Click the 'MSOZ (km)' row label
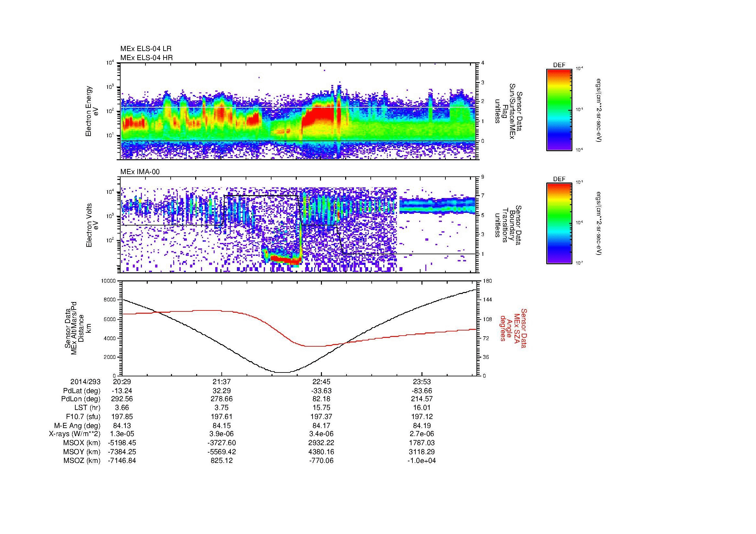Image resolution: width=756 pixels, height=534 pixels. (82, 461)
